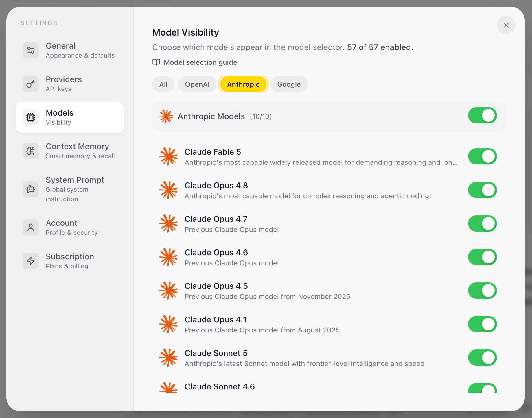Click the Claude Opus 4.6 starburst icon
532x418 pixels.
pos(168,257)
